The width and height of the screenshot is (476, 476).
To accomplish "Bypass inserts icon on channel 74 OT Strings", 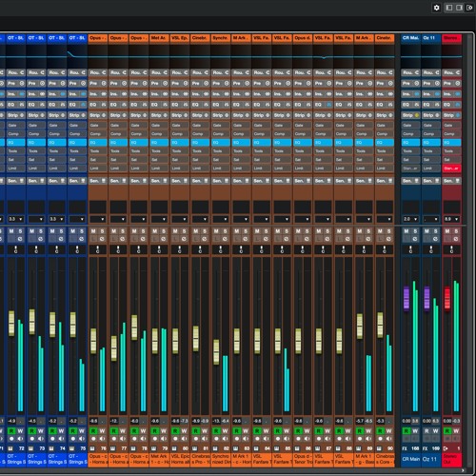I will pyautogui.click(x=63, y=94).
